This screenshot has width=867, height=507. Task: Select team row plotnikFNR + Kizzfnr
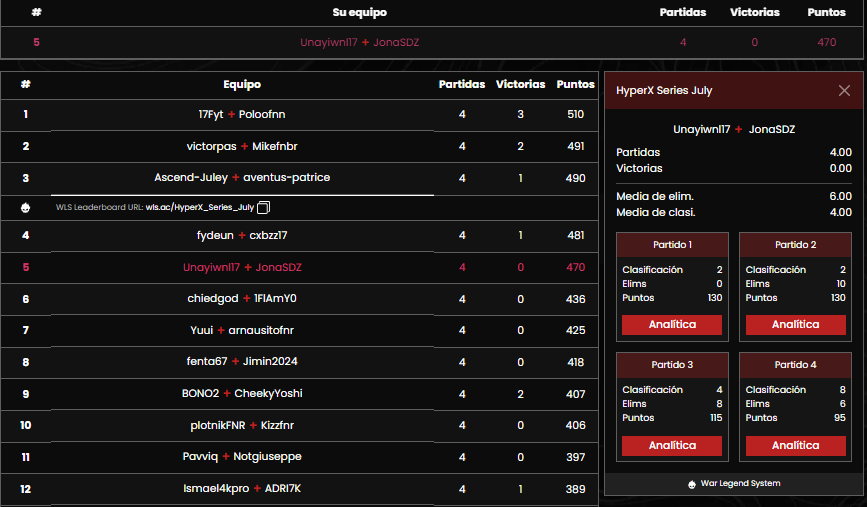tap(299, 425)
